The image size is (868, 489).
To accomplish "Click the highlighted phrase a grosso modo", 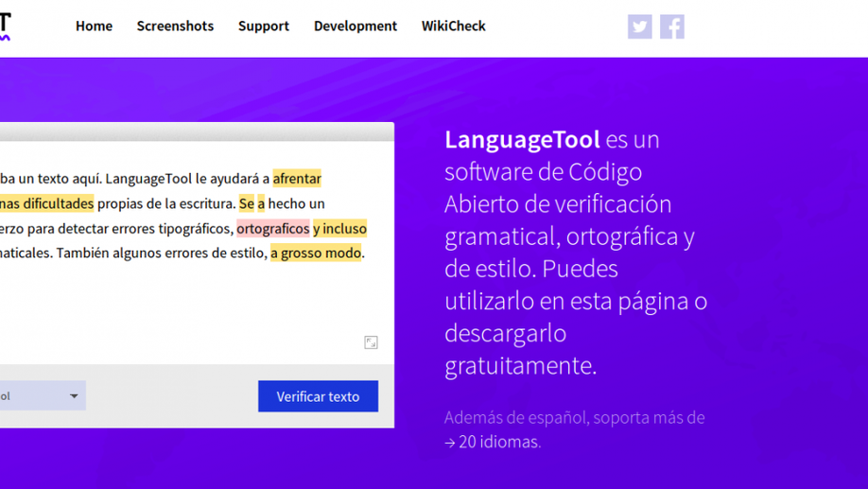I will (x=316, y=253).
